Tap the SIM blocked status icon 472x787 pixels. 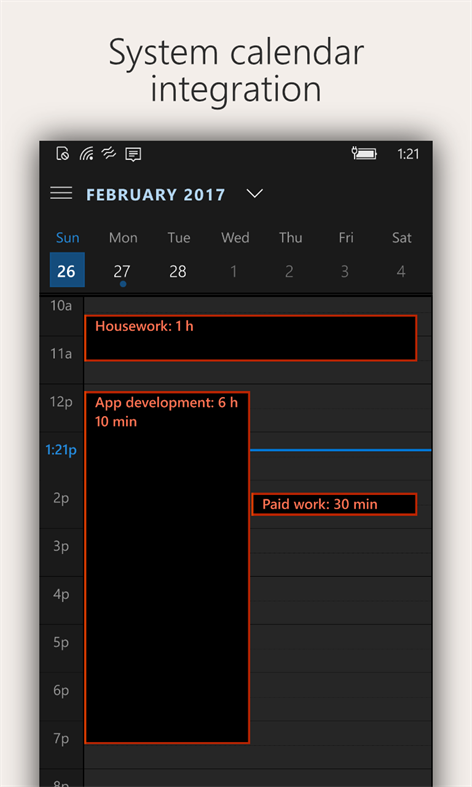coord(62,154)
